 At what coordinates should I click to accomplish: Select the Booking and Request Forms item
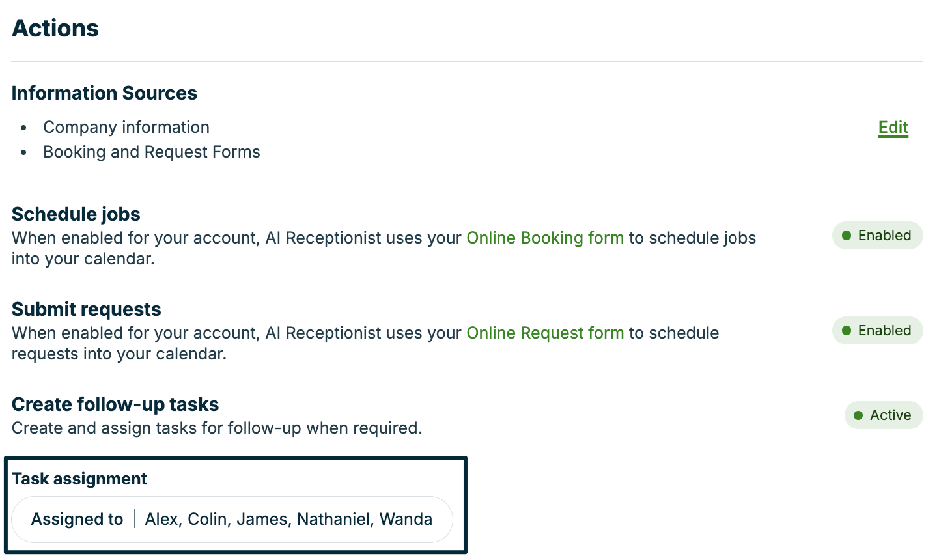tap(152, 152)
